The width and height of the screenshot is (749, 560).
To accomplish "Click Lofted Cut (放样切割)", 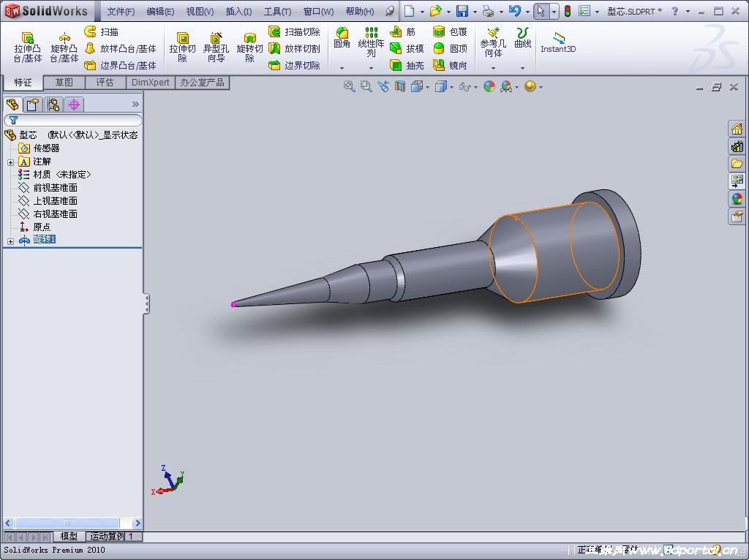I will point(294,48).
